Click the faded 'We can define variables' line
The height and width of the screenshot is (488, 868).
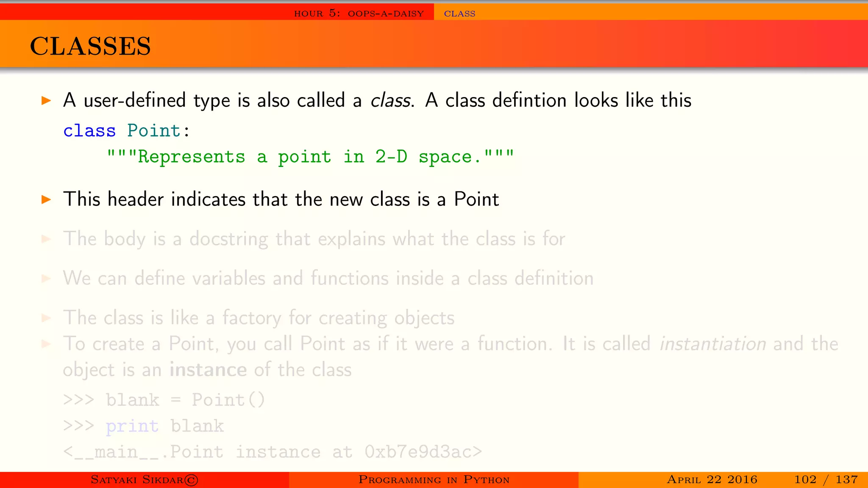[328, 278]
